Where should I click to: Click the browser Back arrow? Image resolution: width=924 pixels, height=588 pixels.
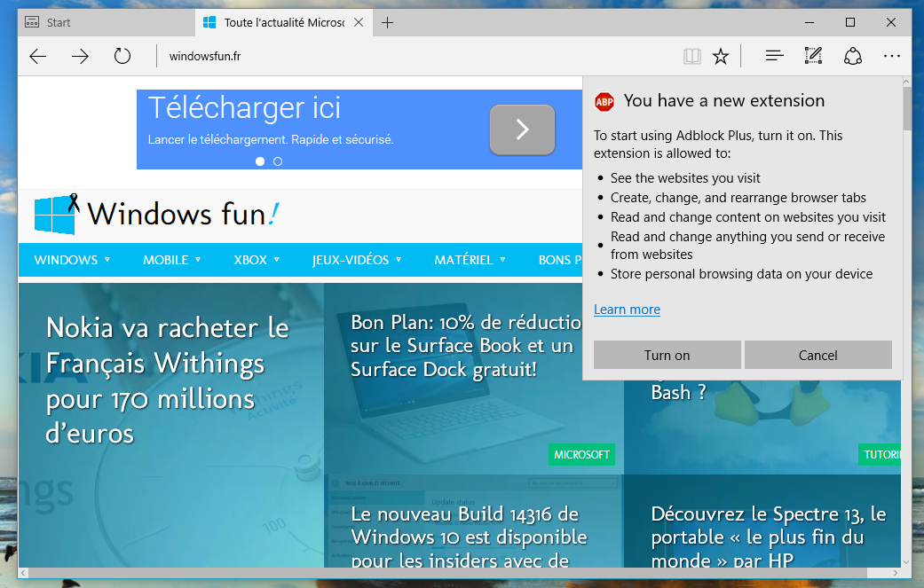click(37, 57)
